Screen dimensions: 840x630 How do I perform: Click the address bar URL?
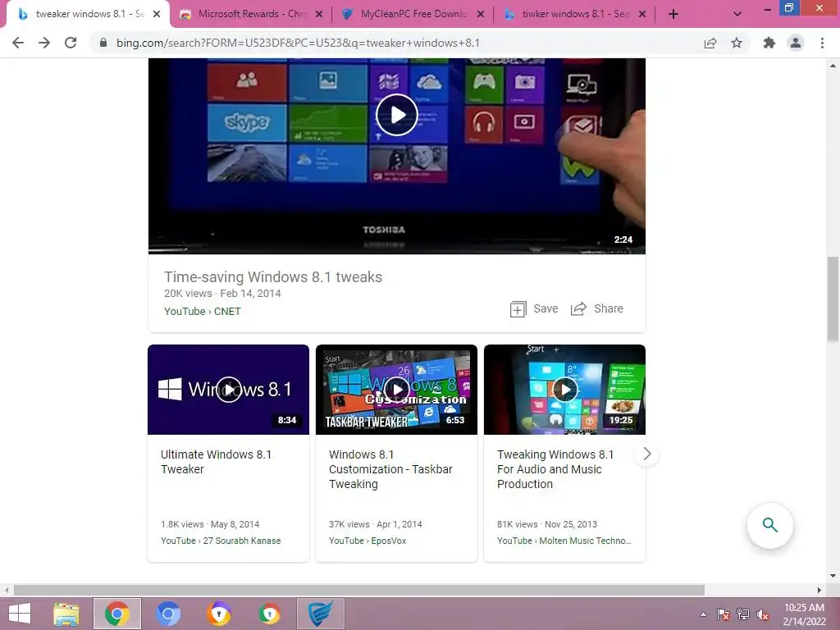pyautogui.click(x=298, y=43)
